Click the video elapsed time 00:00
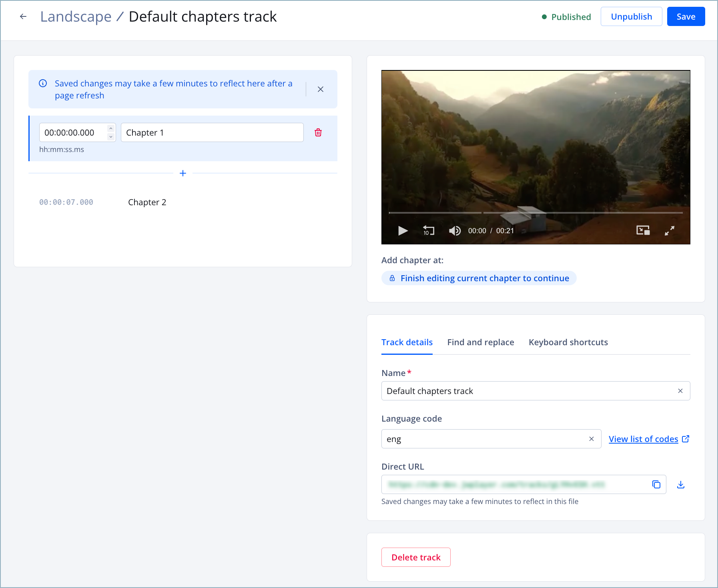The height and width of the screenshot is (588, 718). pyautogui.click(x=477, y=231)
